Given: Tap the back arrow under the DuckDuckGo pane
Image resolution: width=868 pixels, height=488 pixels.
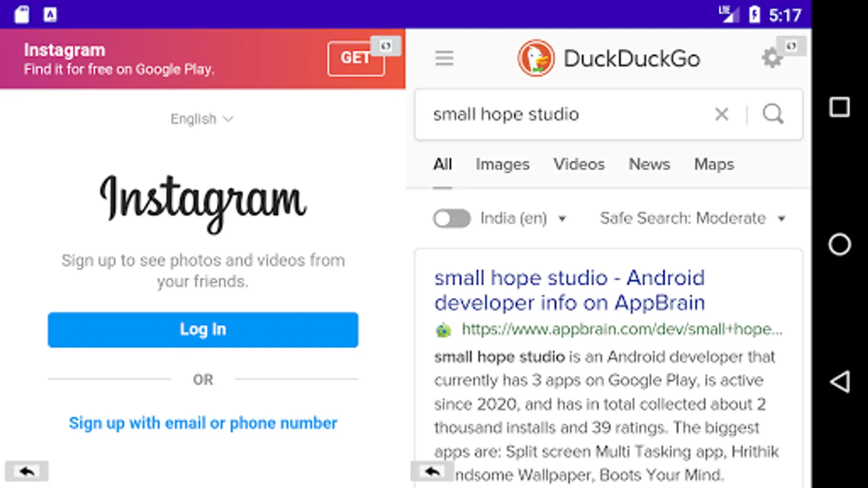Looking at the screenshot, I should [x=432, y=471].
